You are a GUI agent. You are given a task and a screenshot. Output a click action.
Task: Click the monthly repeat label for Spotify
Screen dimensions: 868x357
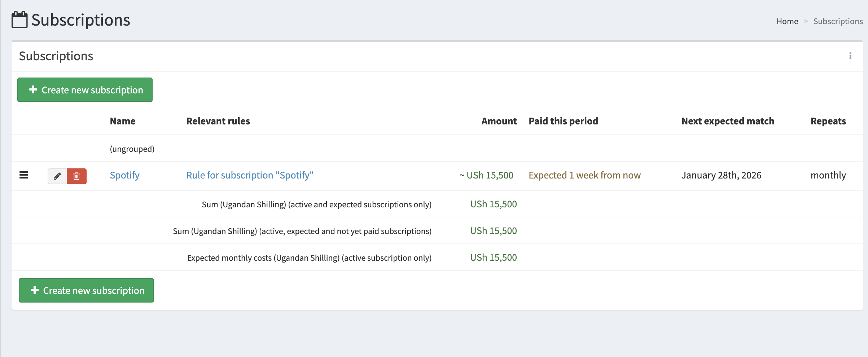828,175
